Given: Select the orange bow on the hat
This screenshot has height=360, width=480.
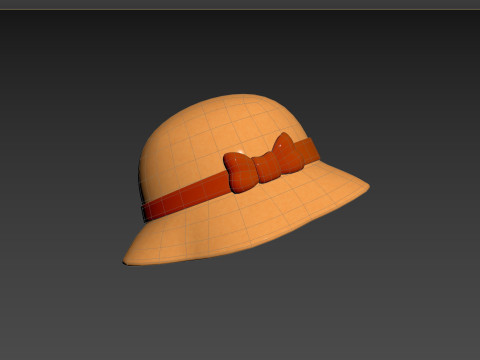Looking at the screenshot, I should 263,163.
